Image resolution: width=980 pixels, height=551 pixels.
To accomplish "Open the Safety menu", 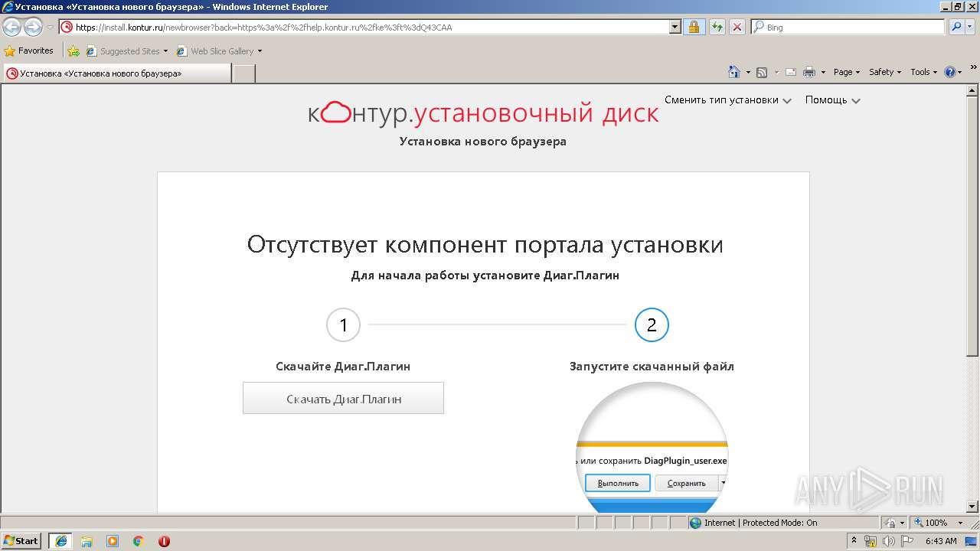I will click(885, 72).
